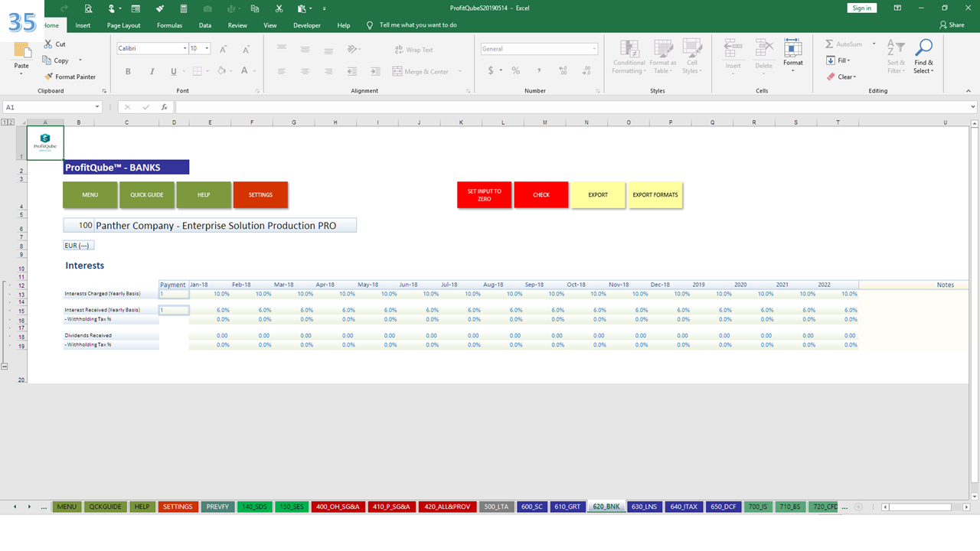Toggle Middle Align for cell text
Screen dimensions: 980x551
tap(305, 49)
